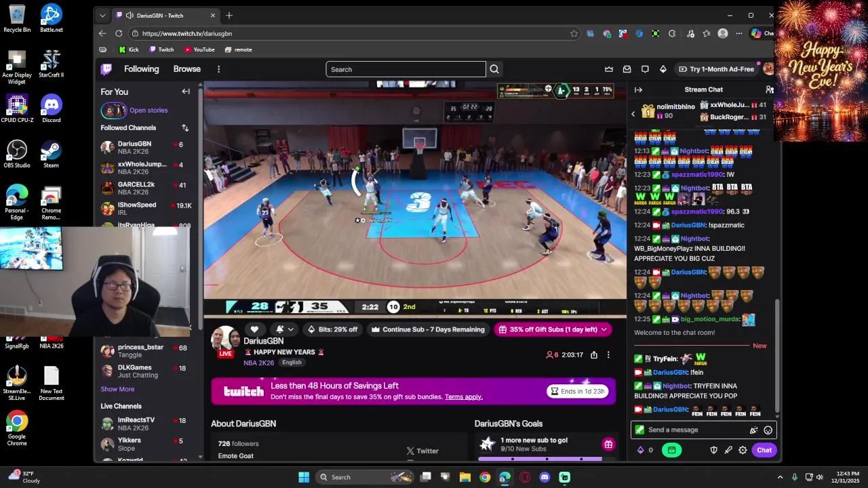Send message with the purple Chat button

click(x=764, y=450)
